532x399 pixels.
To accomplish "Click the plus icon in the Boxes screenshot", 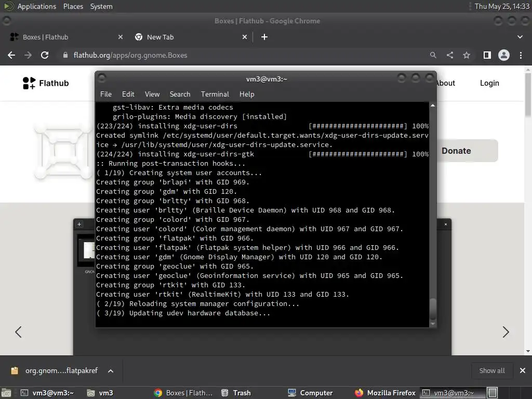I will (79, 224).
